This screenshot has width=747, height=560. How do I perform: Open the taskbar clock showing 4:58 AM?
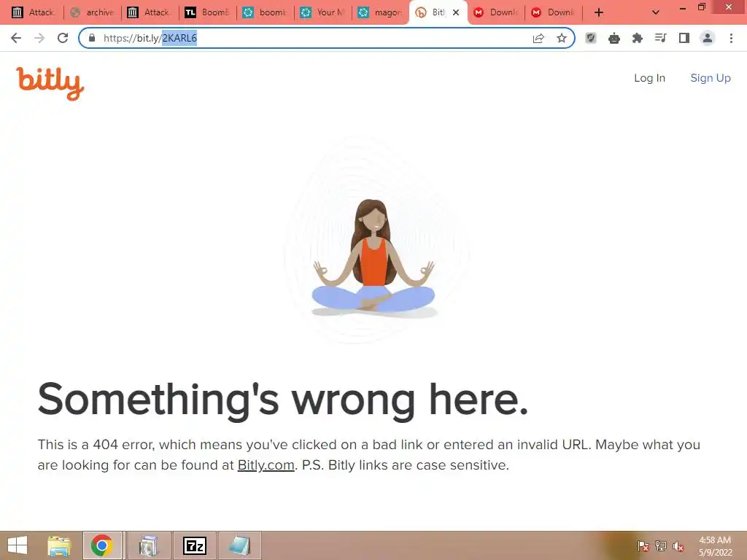tap(715, 546)
